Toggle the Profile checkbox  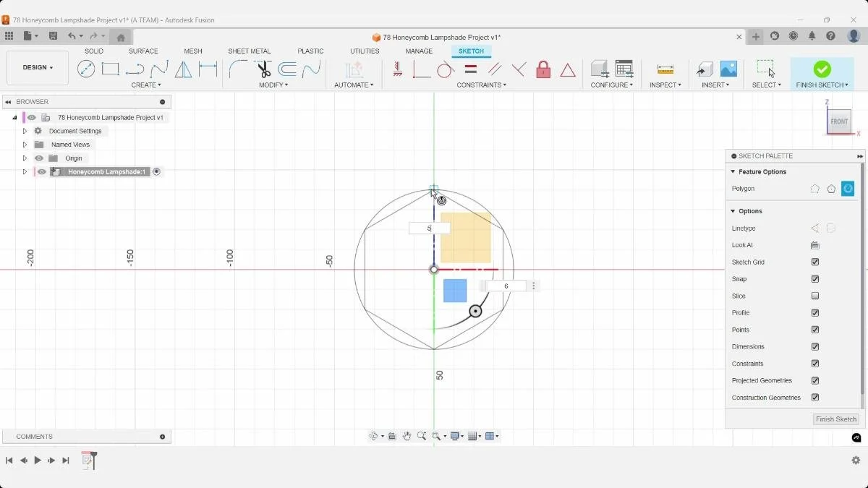[x=815, y=313]
